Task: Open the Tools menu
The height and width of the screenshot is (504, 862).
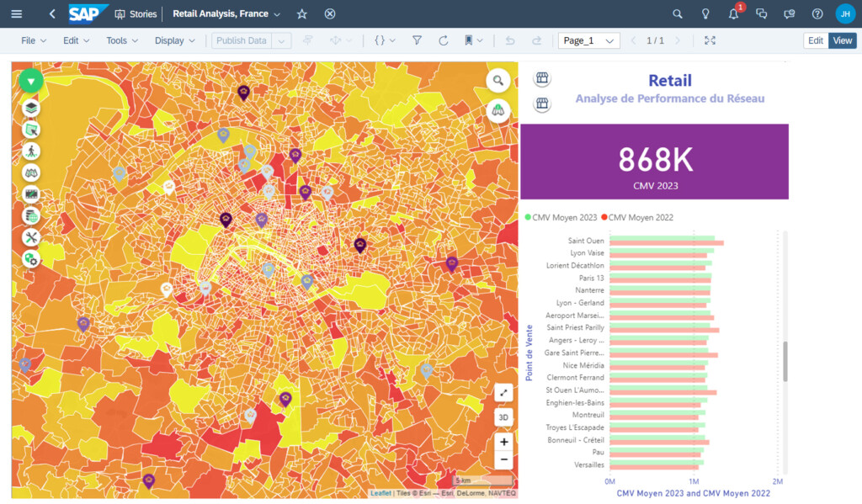Action: (x=121, y=40)
